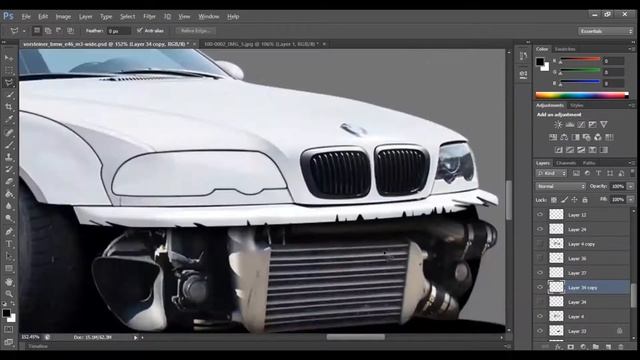Lock transparent pixels icon in Layers panel

pyautogui.click(x=554, y=200)
